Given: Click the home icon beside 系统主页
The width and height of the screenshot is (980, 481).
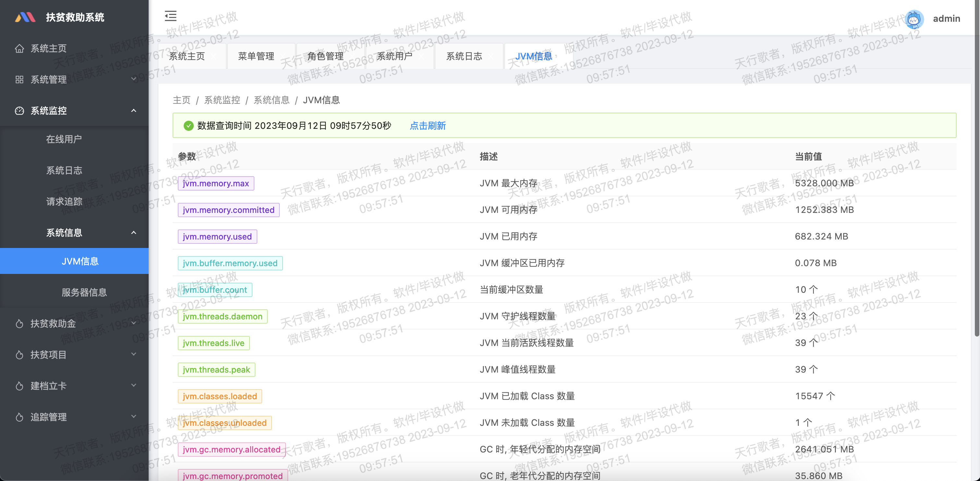Looking at the screenshot, I should (19, 48).
